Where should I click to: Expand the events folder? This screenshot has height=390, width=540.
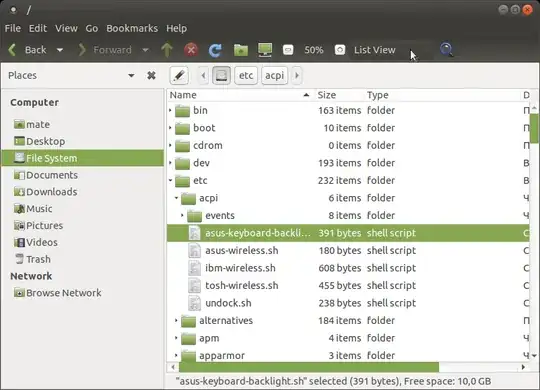[183, 216]
